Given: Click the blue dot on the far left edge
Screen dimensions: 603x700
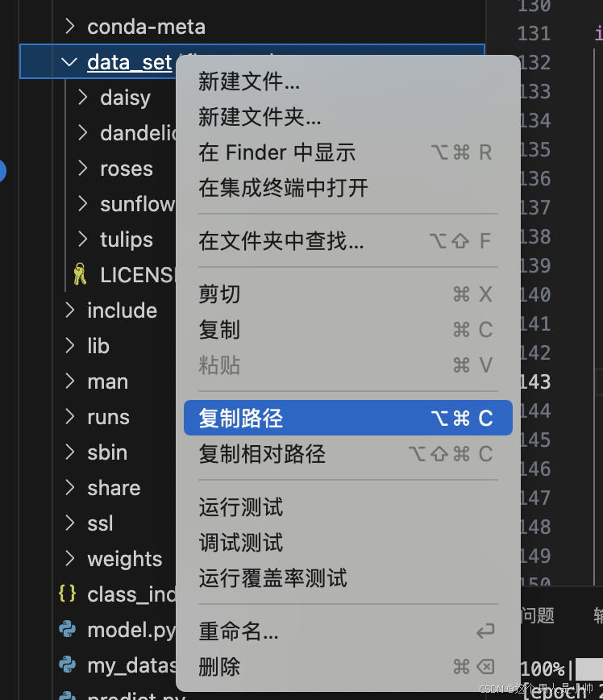Looking at the screenshot, I should (x=3, y=172).
